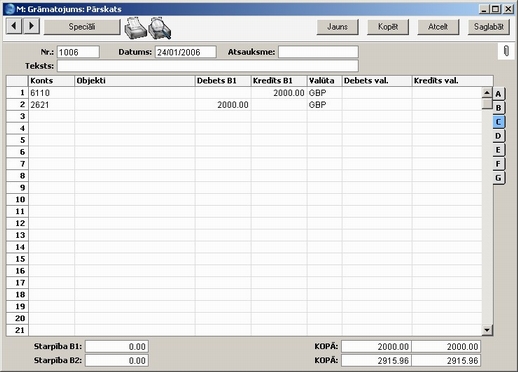Click the Starpība B2 field showing 0.00
518x372 pixels.
point(117,361)
